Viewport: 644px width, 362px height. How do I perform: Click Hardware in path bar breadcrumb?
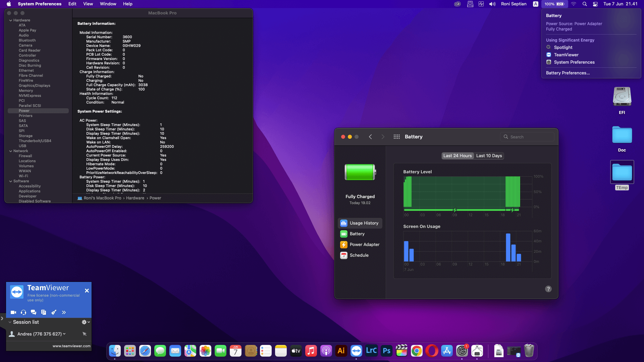pyautogui.click(x=135, y=198)
